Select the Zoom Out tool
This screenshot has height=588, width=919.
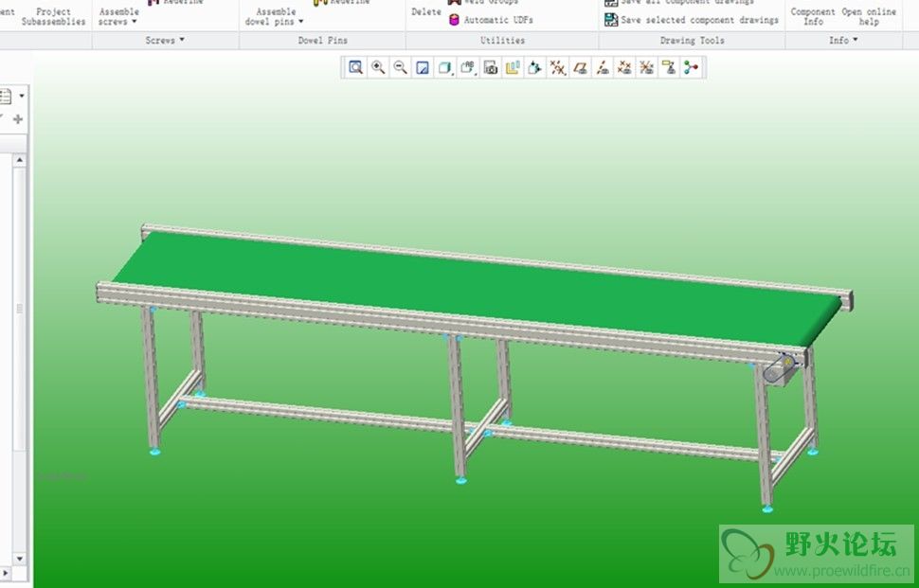(x=401, y=67)
